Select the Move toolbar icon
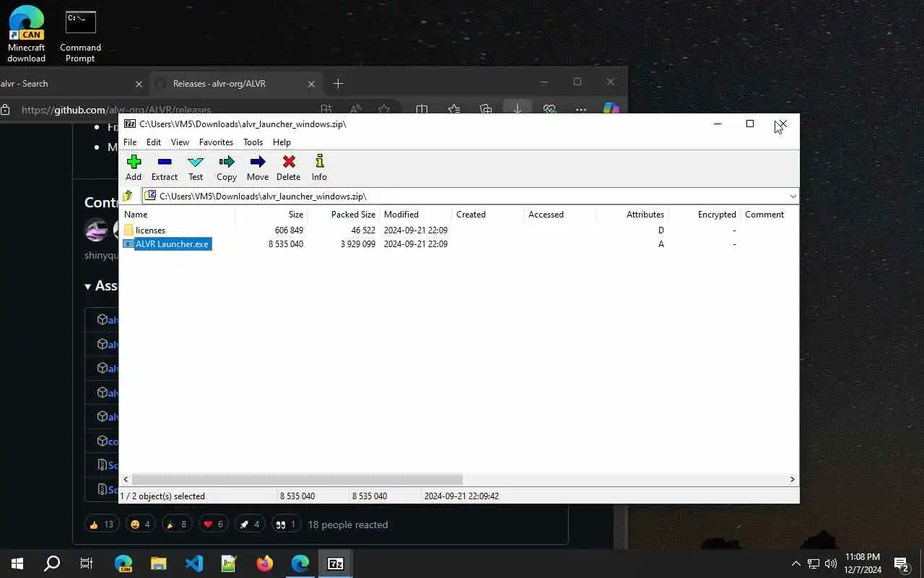This screenshot has height=578, width=924. tap(258, 168)
